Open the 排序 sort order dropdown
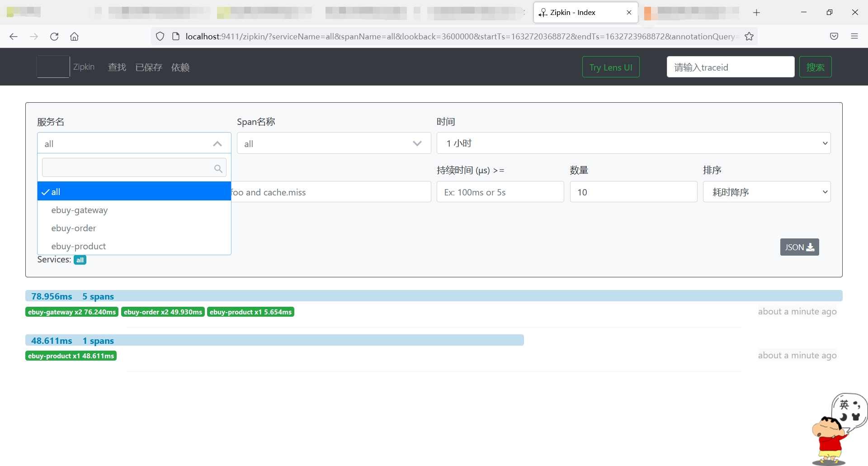 click(x=767, y=192)
